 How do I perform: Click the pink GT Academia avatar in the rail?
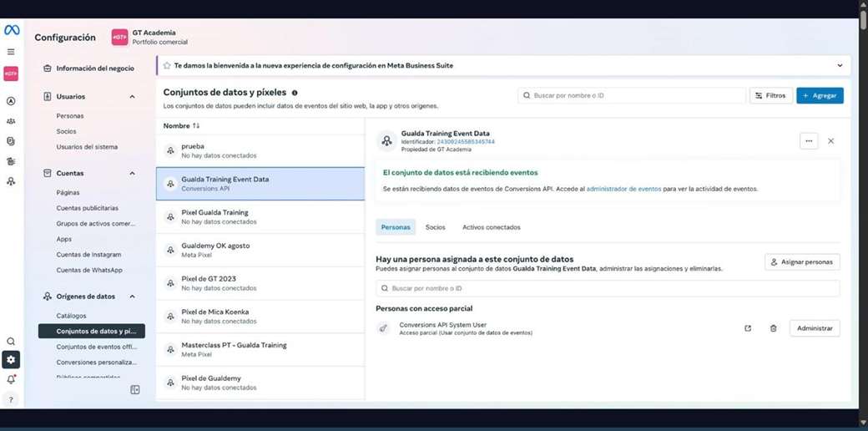11,74
